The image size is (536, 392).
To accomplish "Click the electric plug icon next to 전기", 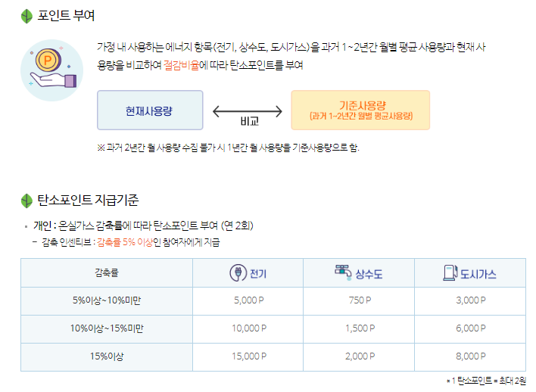I will pos(238,272).
